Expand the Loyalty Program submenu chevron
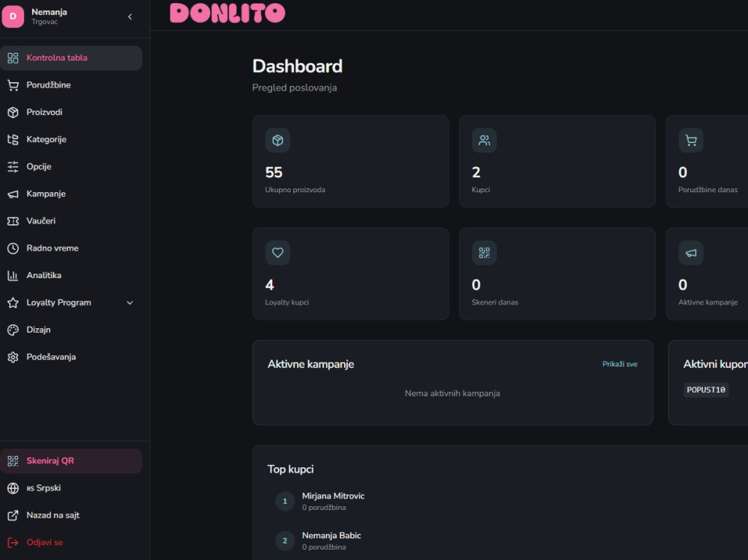 pyautogui.click(x=129, y=303)
